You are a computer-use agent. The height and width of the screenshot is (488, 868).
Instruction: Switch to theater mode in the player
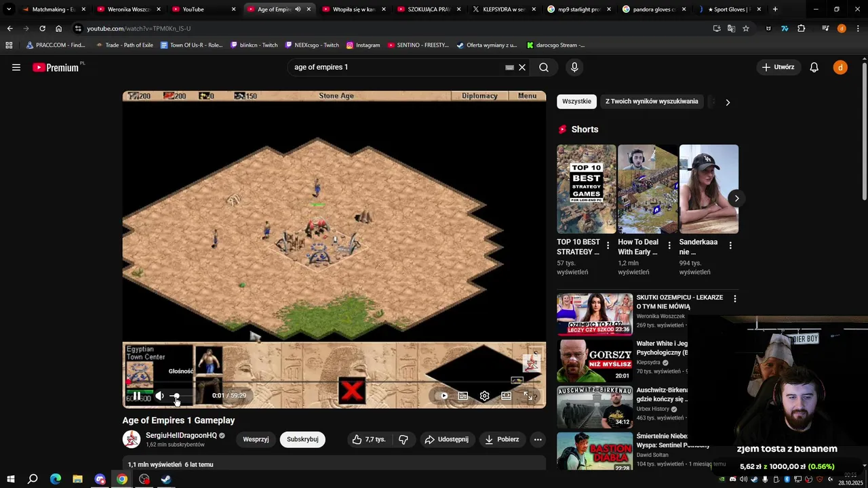click(506, 396)
